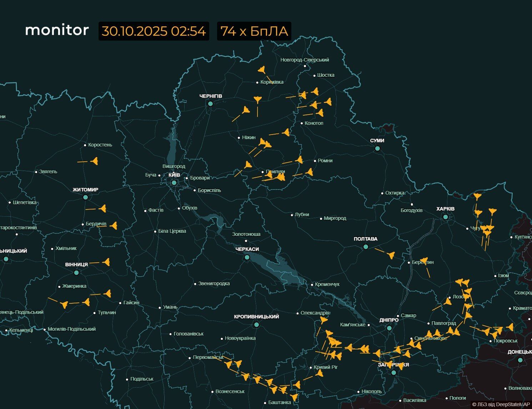532x409 pixels.
Task: Open the 74 x БпЛА counter badge
Action: pos(254,31)
